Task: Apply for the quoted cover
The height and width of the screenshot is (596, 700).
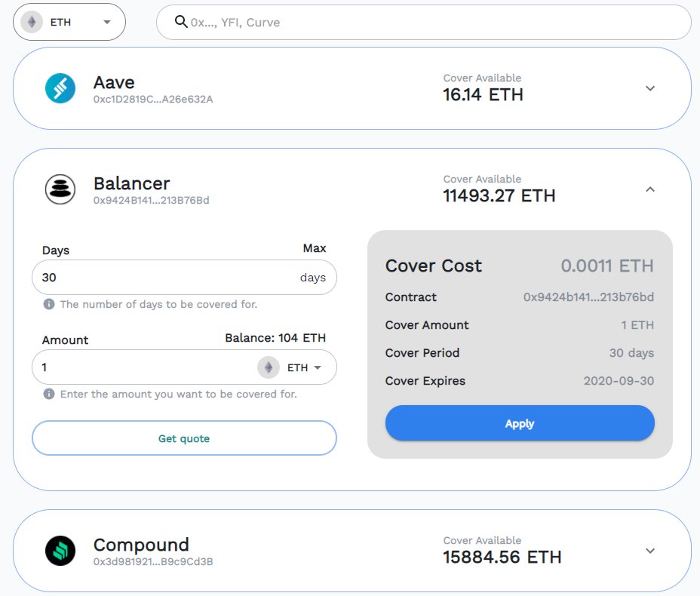Action: 520,423
